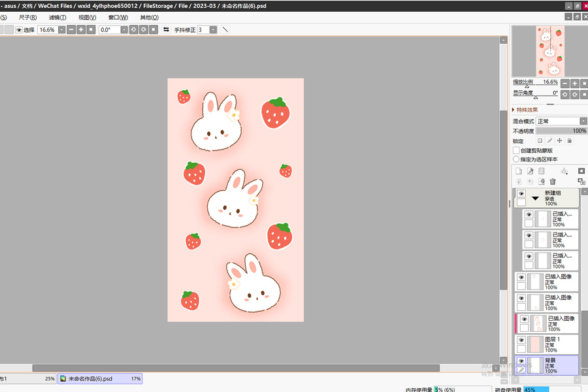Enable the lock painting pencil icon

pyautogui.click(x=549, y=140)
